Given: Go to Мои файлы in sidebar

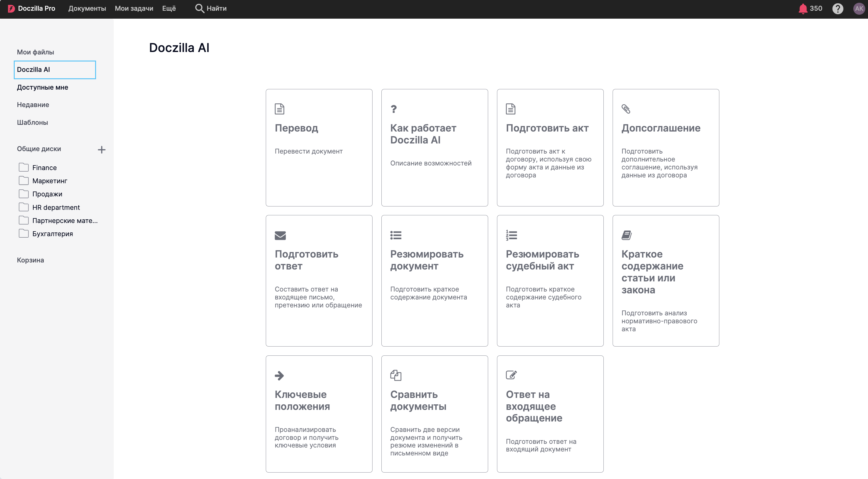Looking at the screenshot, I should [x=35, y=52].
